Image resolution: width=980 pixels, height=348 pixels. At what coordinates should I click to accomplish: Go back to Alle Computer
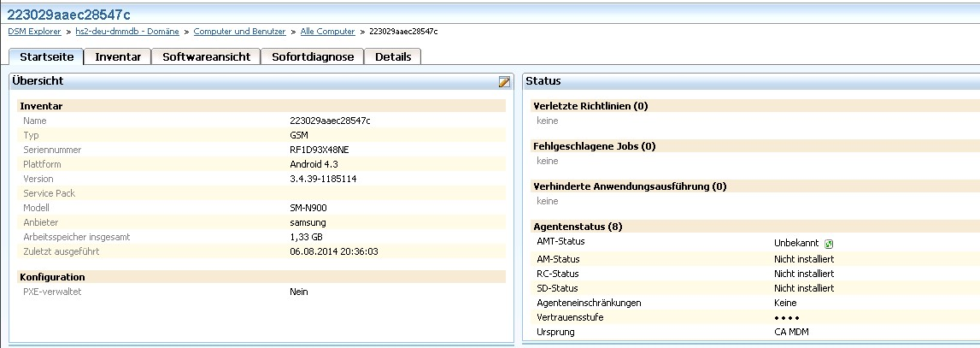[x=327, y=32]
